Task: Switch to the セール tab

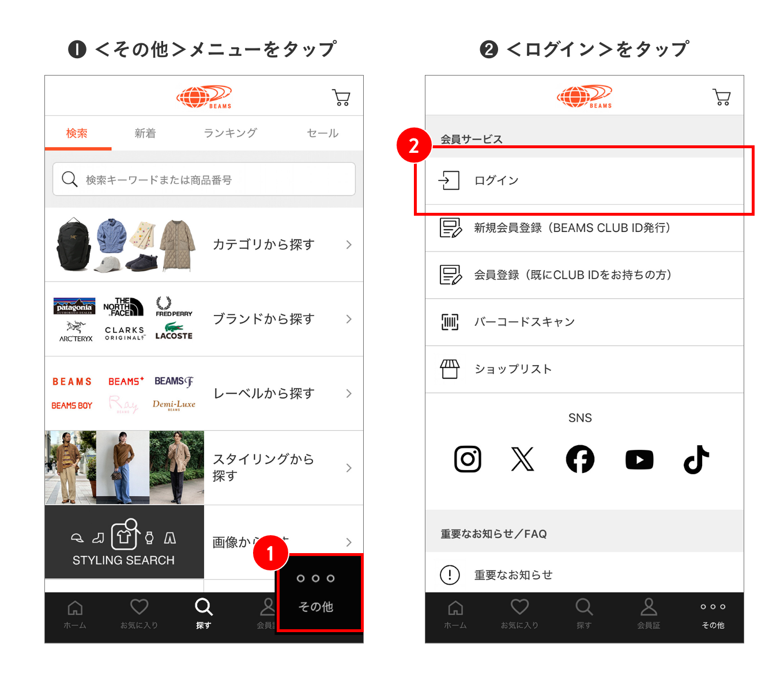Action: 323,133
